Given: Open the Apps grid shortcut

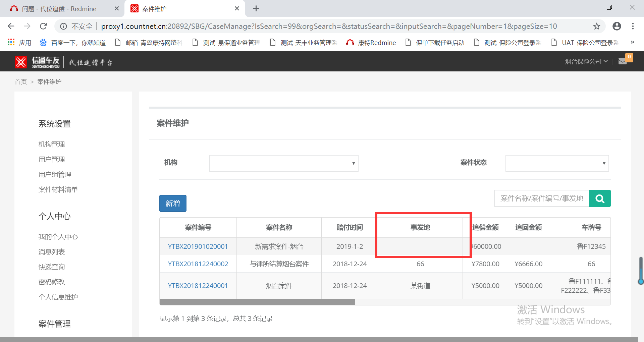Looking at the screenshot, I should tap(19, 43).
